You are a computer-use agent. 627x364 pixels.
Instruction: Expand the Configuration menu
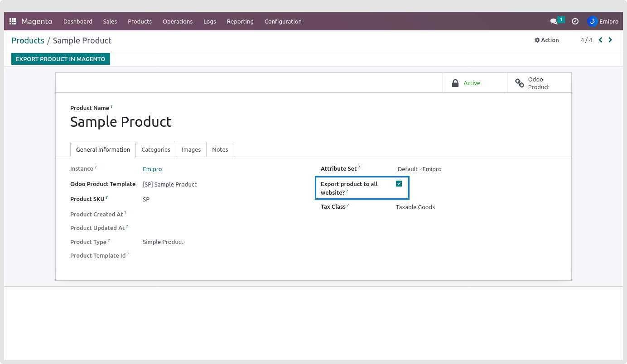(x=283, y=21)
